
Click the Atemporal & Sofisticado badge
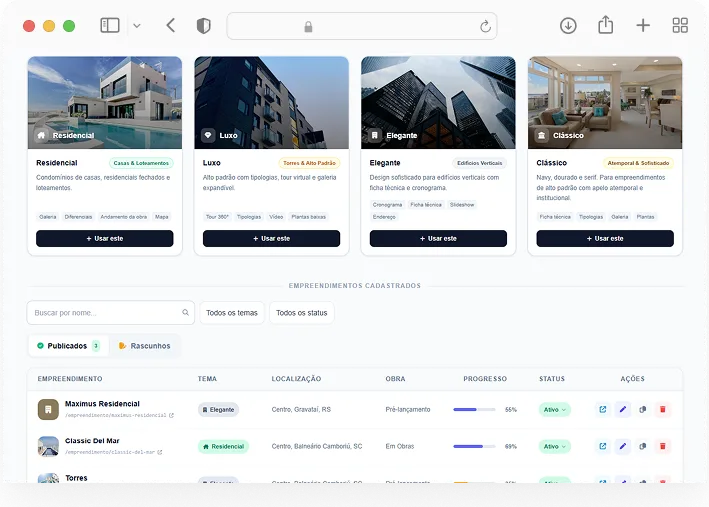[638, 163]
